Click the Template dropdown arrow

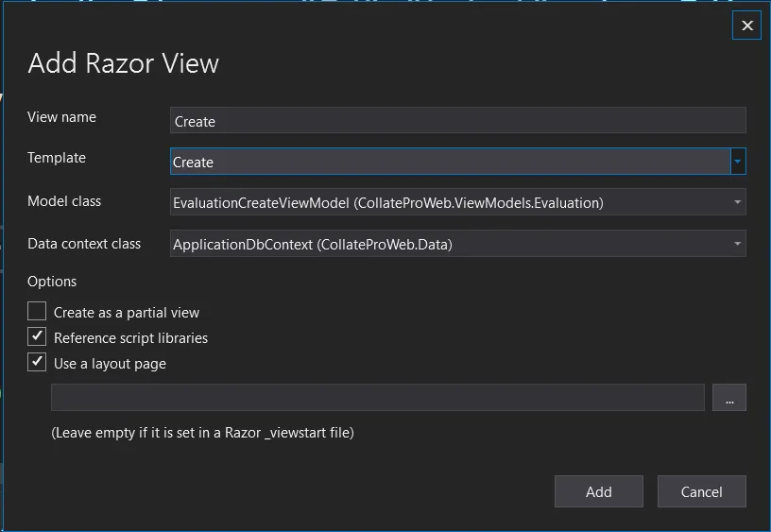coord(738,162)
